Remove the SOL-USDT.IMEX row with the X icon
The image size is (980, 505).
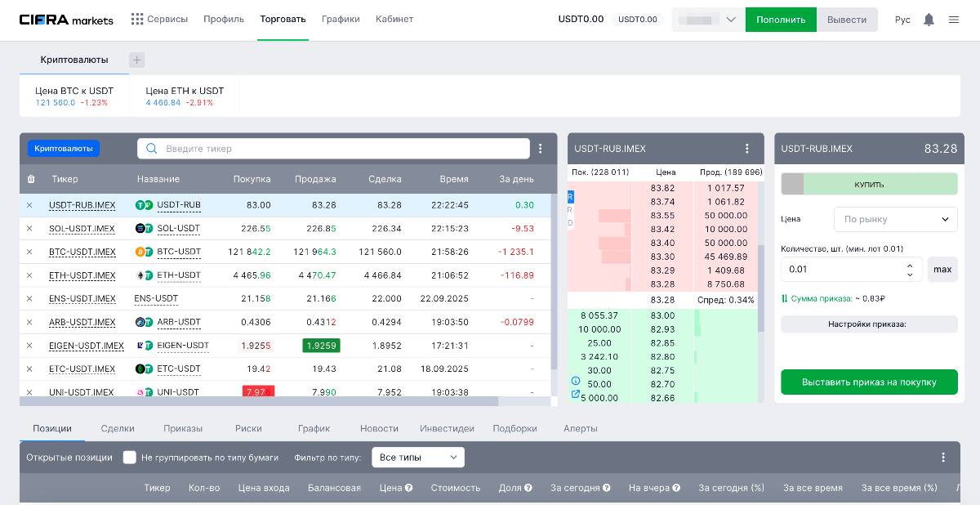click(29, 229)
